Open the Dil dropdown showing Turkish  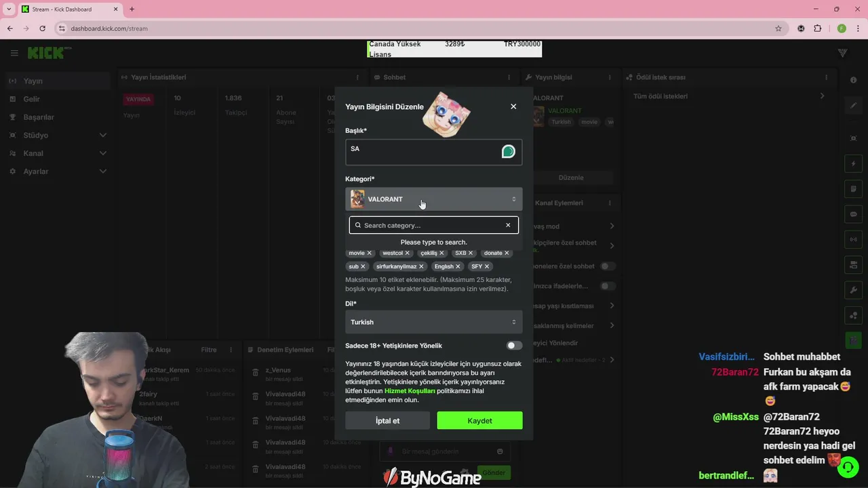click(x=434, y=322)
